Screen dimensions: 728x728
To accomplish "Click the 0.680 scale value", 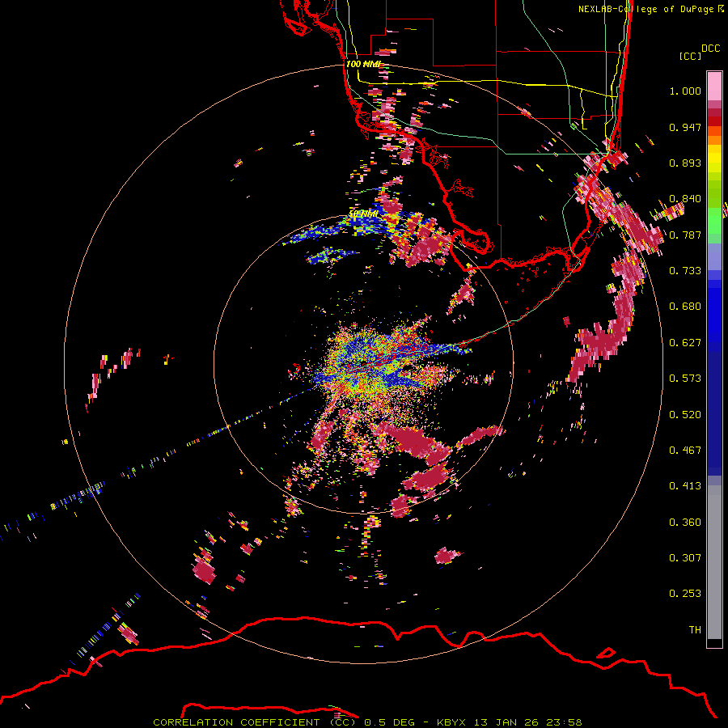I will (x=685, y=307).
